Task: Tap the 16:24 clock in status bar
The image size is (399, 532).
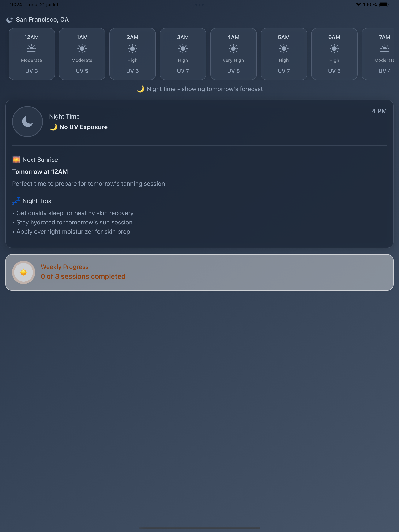Action: (x=16, y=5)
